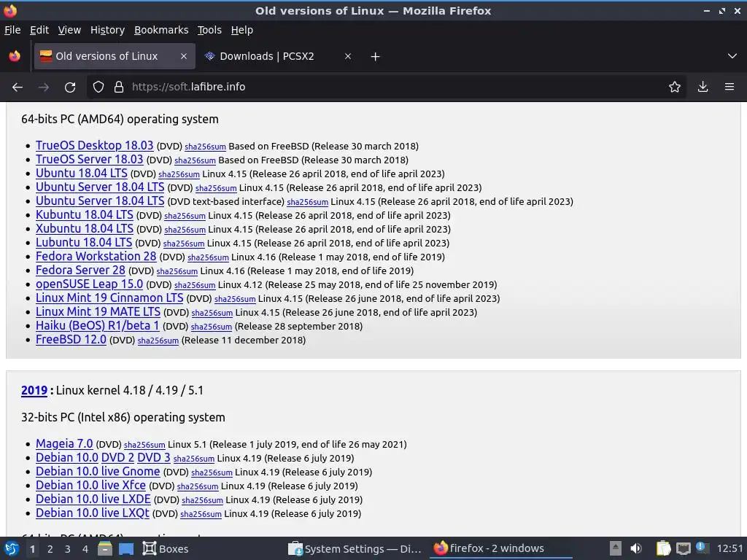Switch to the Boxes taskbar window
This screenshot has width=747, height=560.
point(166,548)
